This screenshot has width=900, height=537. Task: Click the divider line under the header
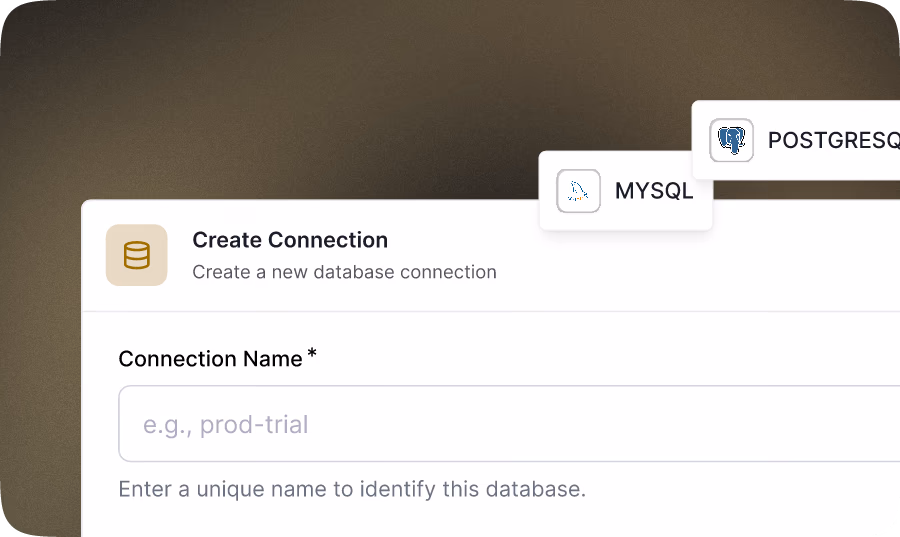click(x=491, y=312)
